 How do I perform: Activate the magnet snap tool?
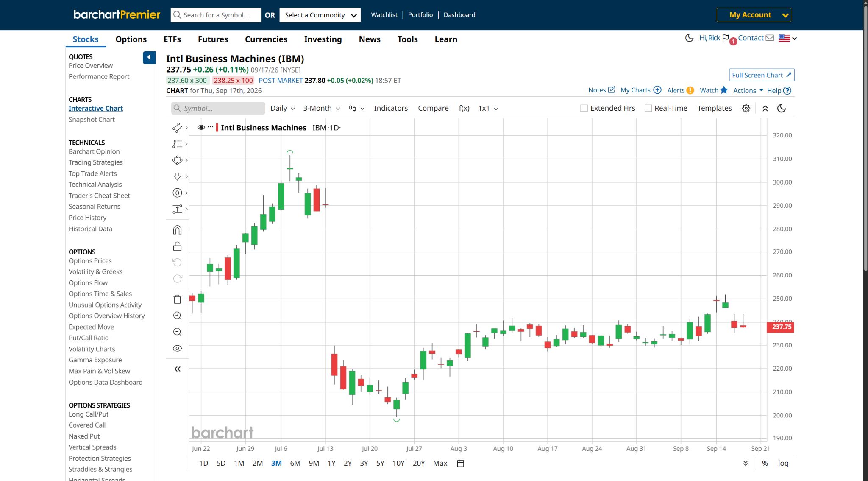(177, 230)
